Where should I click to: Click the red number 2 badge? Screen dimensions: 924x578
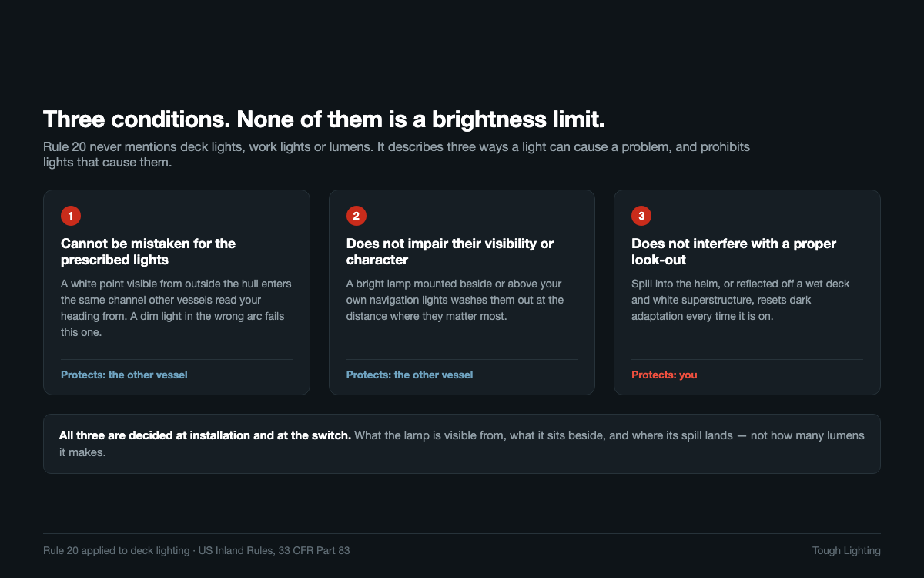(x=356, y=216)
